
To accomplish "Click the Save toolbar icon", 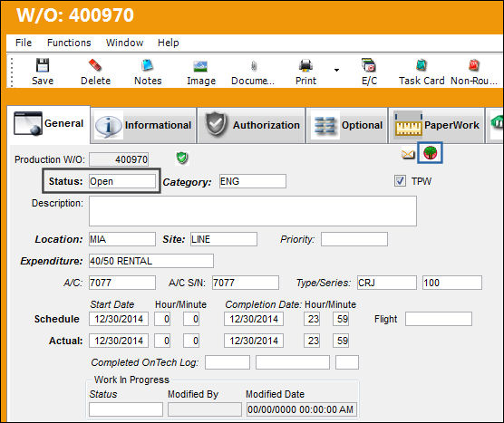I will [x=43, y=65].
